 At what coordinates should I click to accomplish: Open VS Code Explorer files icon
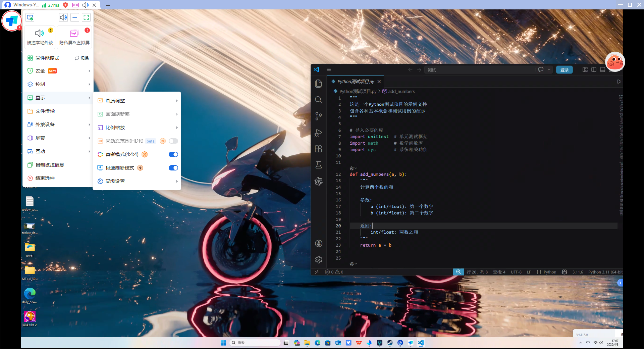(318, 84)
